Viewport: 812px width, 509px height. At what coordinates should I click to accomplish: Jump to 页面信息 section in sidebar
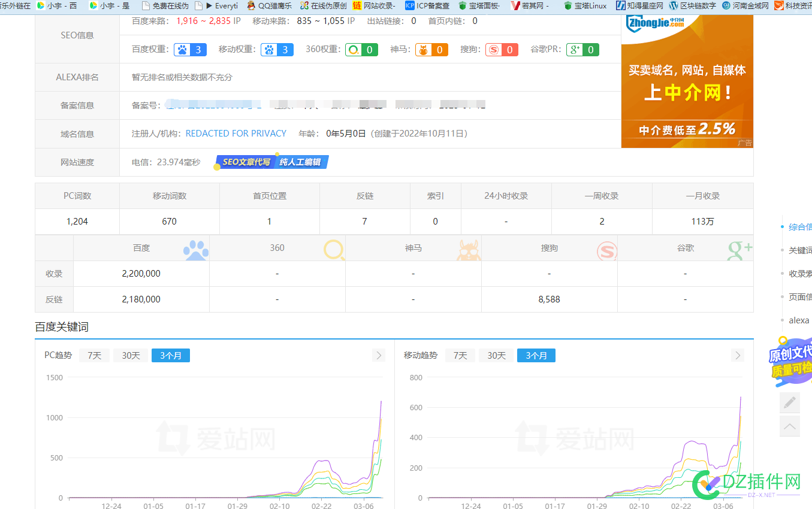click(x=800, y=297)
